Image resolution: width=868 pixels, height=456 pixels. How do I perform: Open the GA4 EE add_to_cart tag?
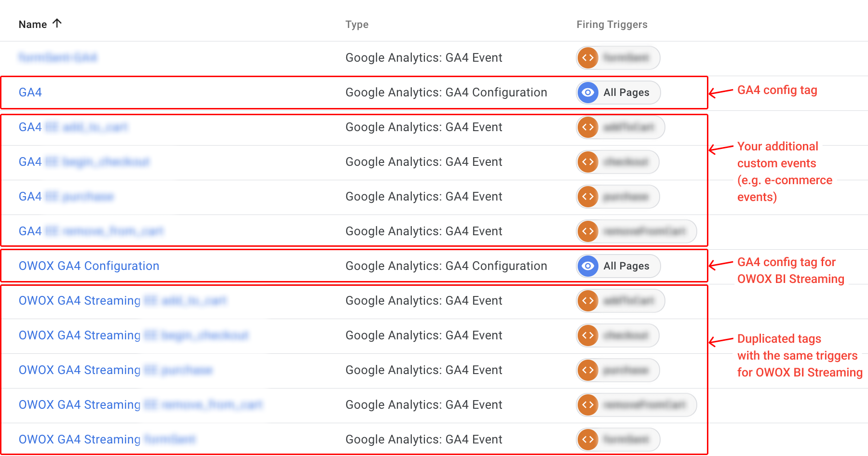(73, 127)
